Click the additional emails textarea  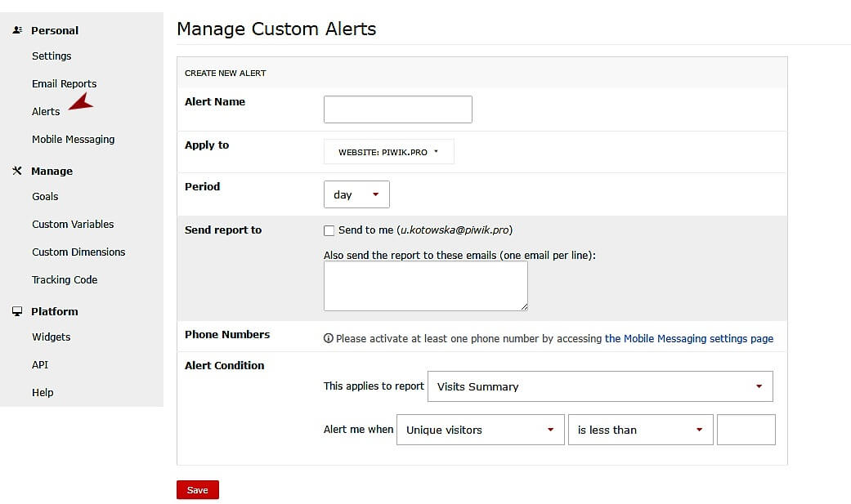tap(425, 286)
